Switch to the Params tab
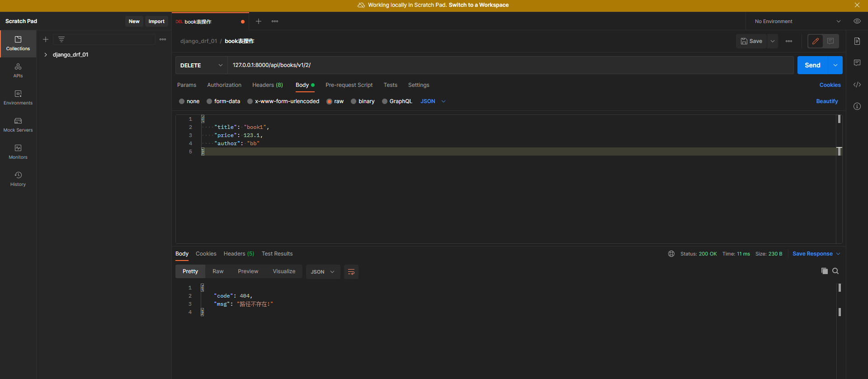 pyautogui.click(x=187, y=85)
